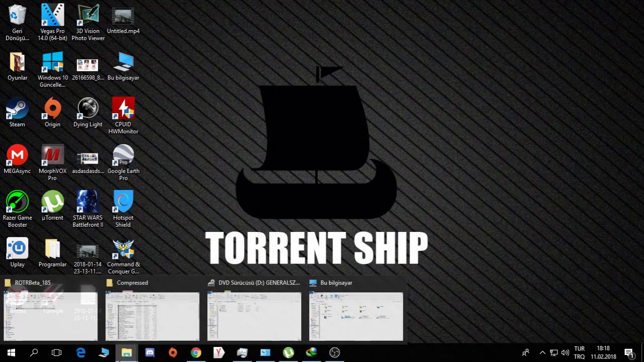Select the Oyunlar folder on desktop

[17, 67]
